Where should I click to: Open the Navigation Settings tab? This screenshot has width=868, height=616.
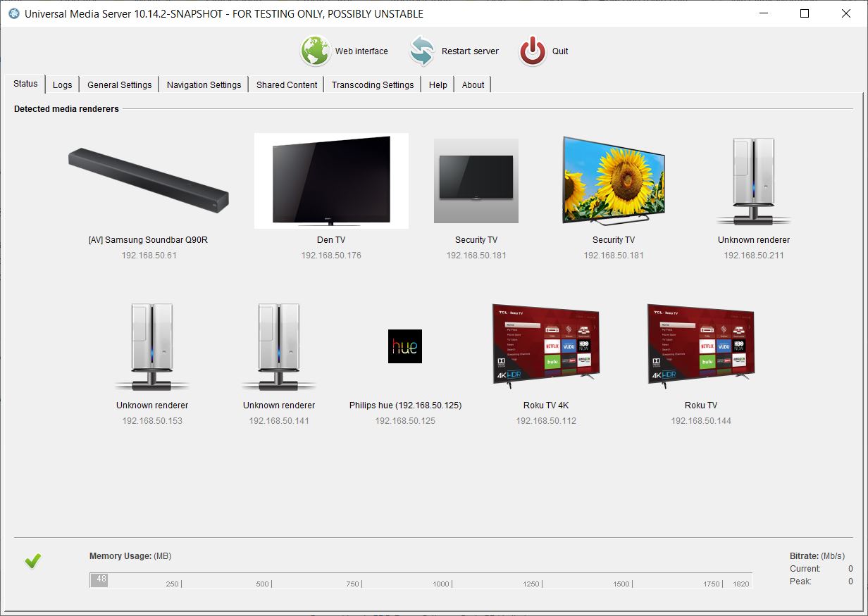[x=204, y=84]
